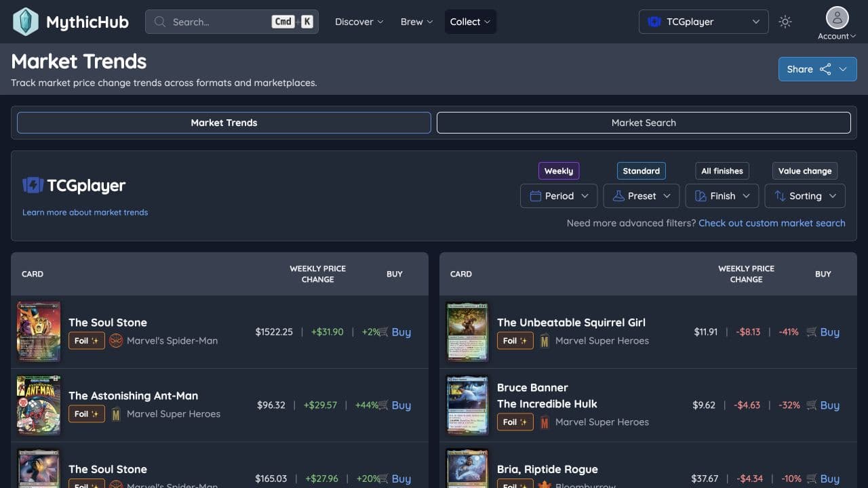Open the Period dropdown

(559, 196)
